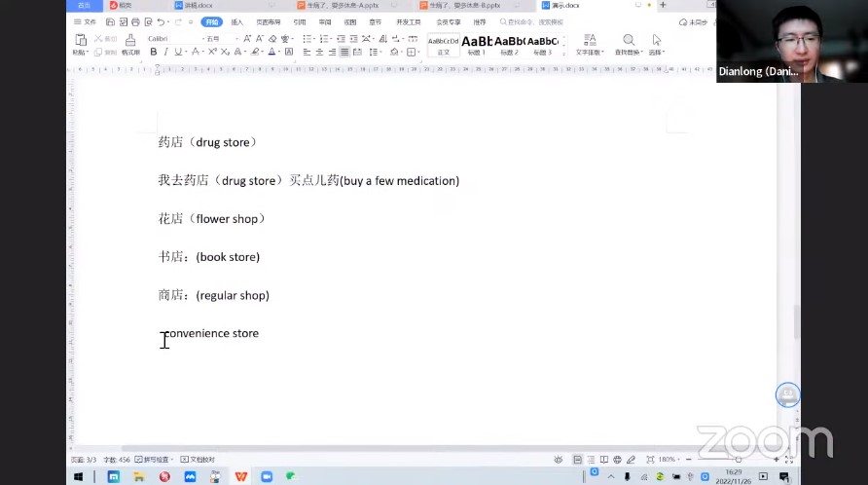Image resolution: width=868 pixels, height=485 pixels.
Task: Click the 未同步 sync status button
Action: [x=694, y=22]
